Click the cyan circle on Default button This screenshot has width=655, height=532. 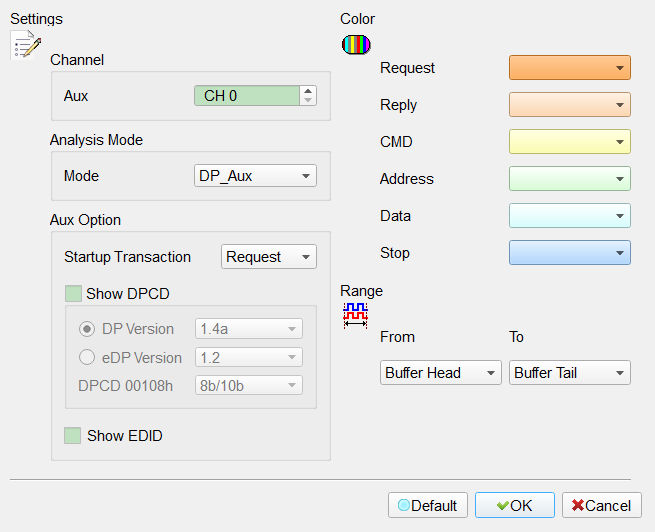pos(404,505)
